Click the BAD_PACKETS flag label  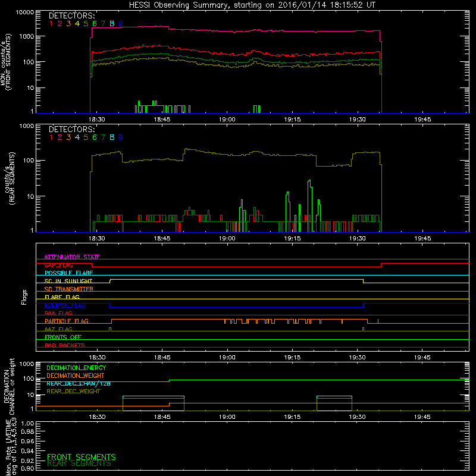click(x=65, y=345)
